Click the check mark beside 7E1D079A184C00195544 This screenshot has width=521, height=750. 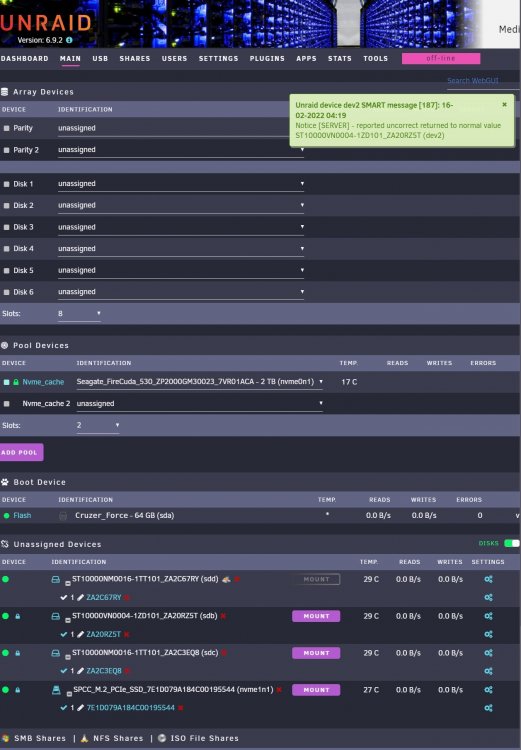[64, 708]
